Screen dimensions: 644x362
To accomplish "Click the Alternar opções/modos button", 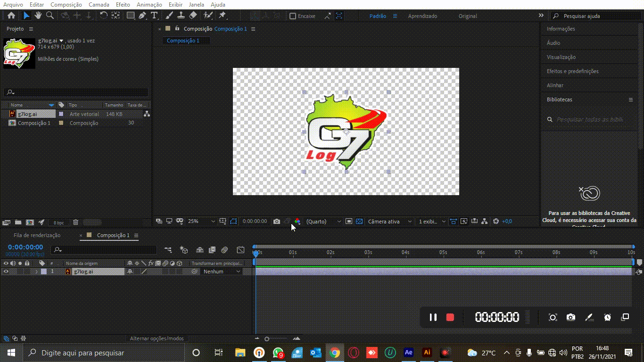I will coord(157,338).
